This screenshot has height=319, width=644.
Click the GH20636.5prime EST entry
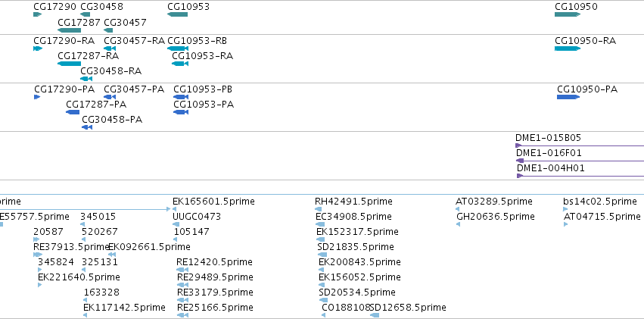pos(496,216)
